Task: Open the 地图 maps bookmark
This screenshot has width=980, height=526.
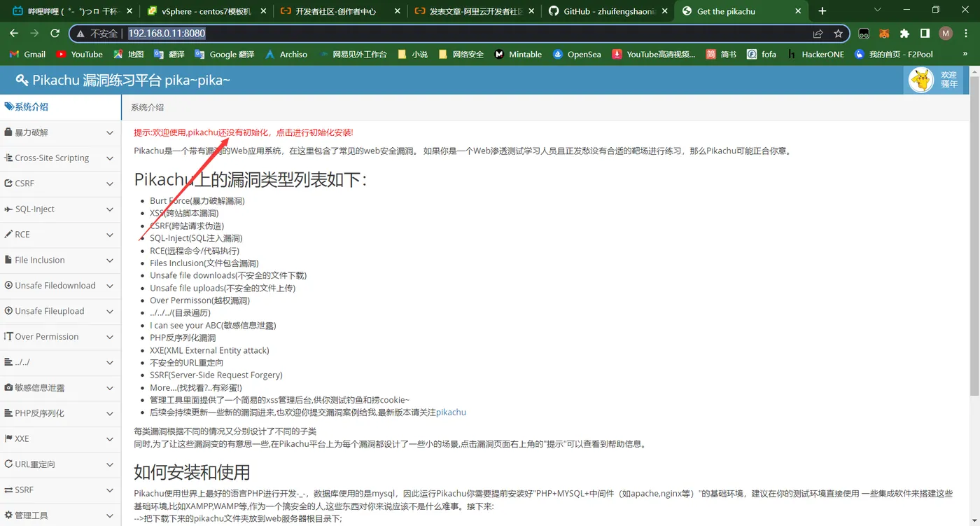Action: tap(128, 54)
